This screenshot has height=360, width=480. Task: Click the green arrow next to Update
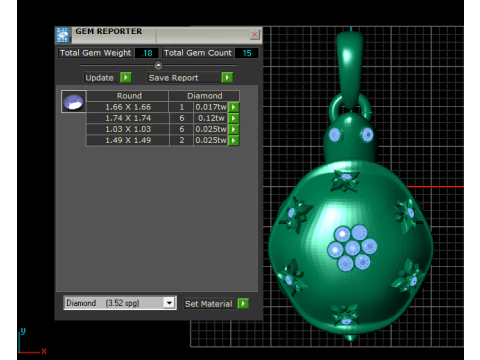(x=126, y=77)
